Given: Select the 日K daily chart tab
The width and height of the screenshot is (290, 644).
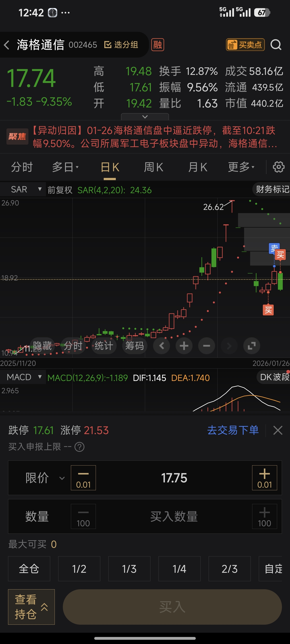Looking at the screenshot, I should click(110, 167).
